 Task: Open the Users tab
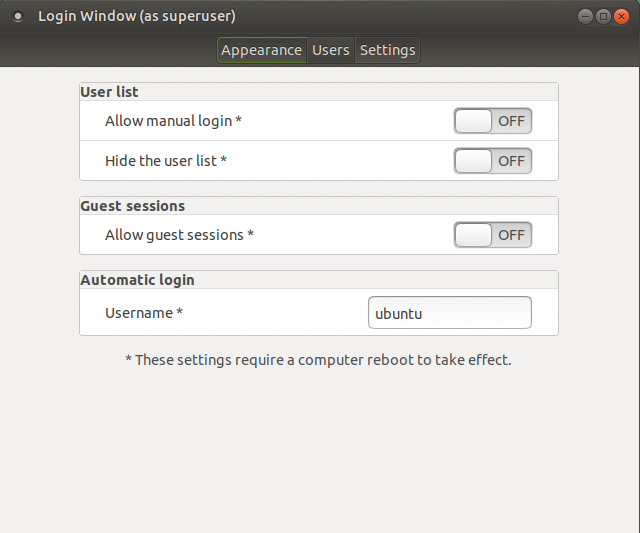coord(331,50)
